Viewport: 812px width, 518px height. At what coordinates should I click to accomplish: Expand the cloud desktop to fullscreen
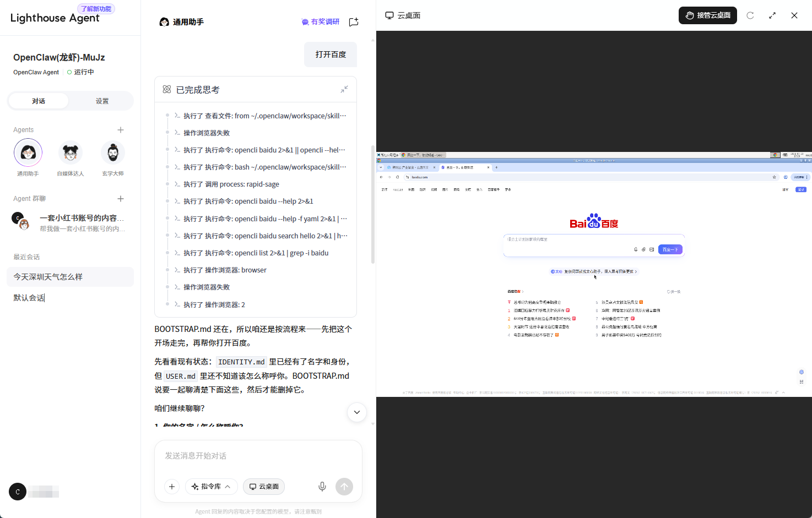click(772, 15)
